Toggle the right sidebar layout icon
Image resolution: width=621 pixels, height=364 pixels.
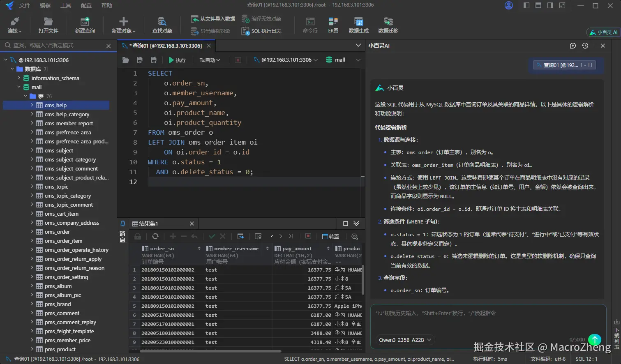(550, 5)
